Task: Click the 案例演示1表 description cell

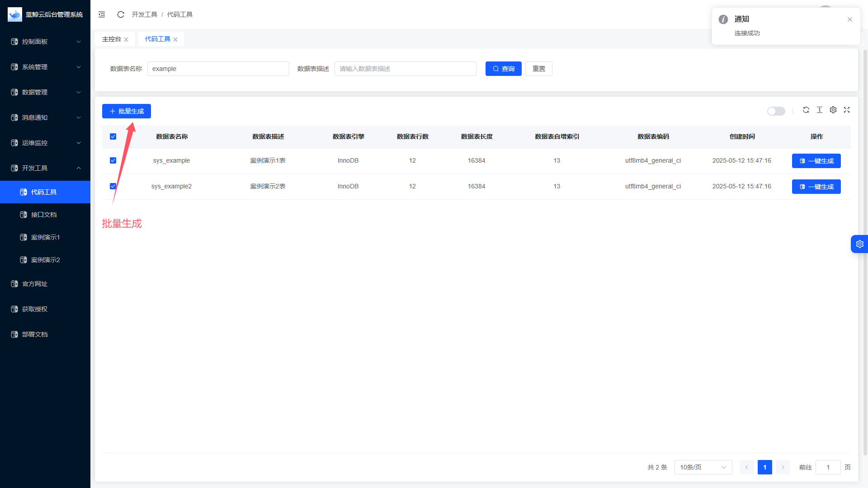Action: point(268,160)
